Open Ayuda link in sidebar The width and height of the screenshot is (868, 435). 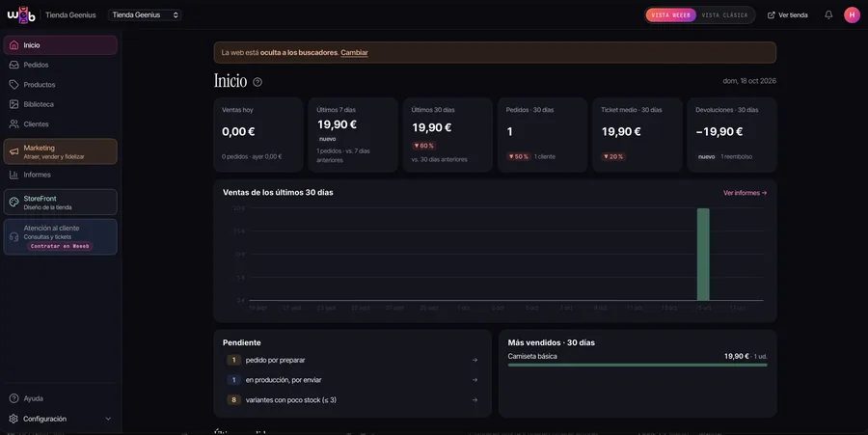[x=61, y=398]
